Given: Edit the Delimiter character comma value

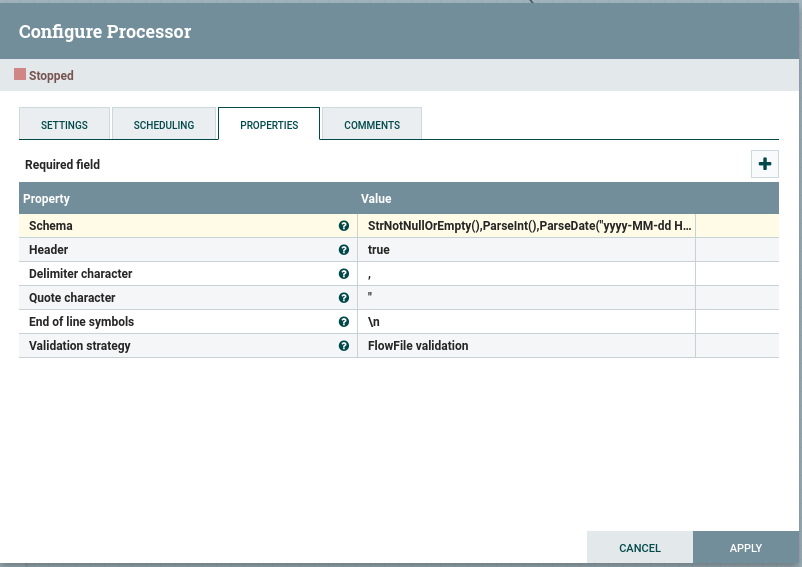Looking at the screenshot, I should 526,274.
